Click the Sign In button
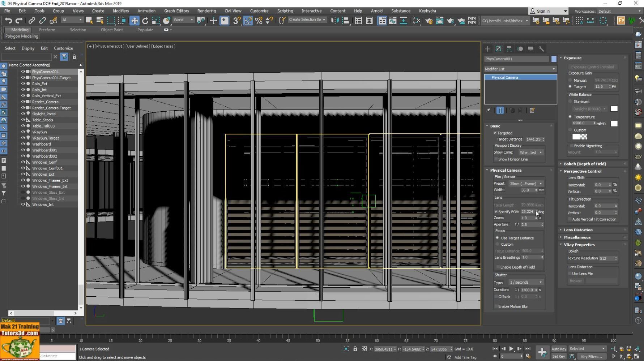This screenshot has height=361, width=644. [548, 11]
